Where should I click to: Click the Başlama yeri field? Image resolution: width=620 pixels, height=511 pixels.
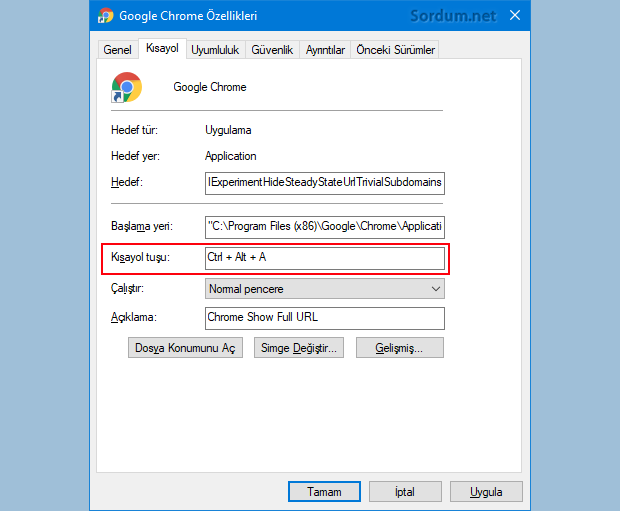325,227
